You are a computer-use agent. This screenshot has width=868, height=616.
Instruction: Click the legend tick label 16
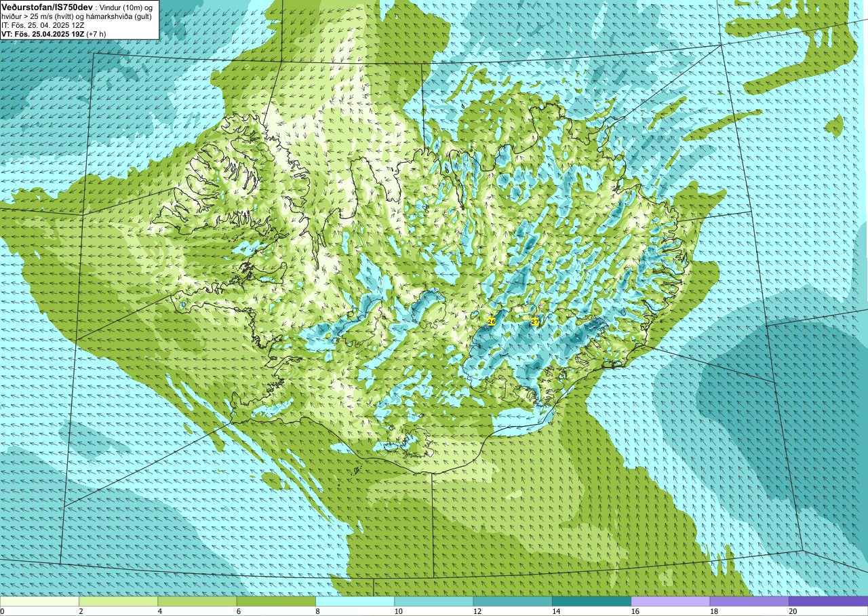(x=635, y=611)
